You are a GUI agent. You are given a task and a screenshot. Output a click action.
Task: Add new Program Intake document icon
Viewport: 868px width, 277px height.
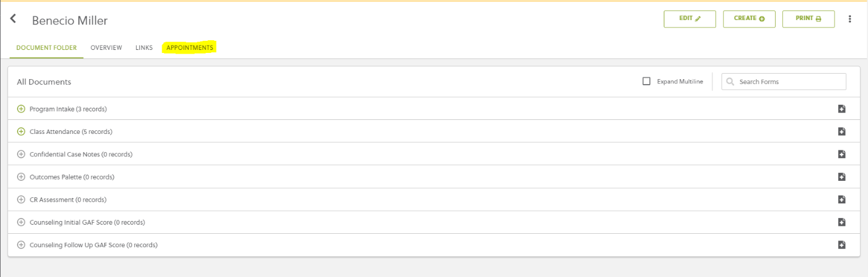tap(842, 109)
